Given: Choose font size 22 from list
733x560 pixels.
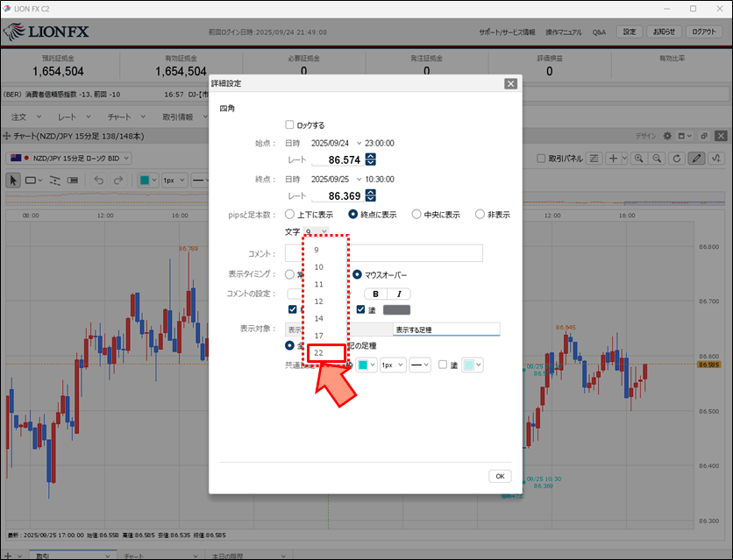Looking at the screenshot, I should tap(320, 353).
